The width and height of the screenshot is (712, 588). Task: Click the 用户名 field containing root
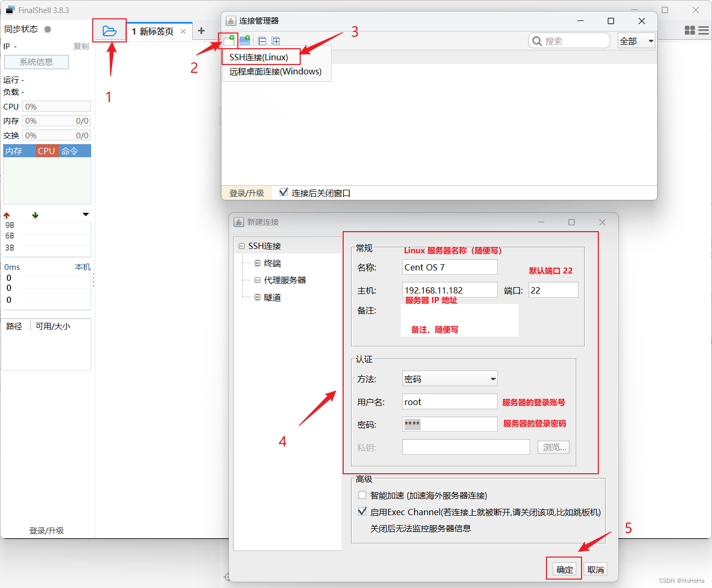450,402
